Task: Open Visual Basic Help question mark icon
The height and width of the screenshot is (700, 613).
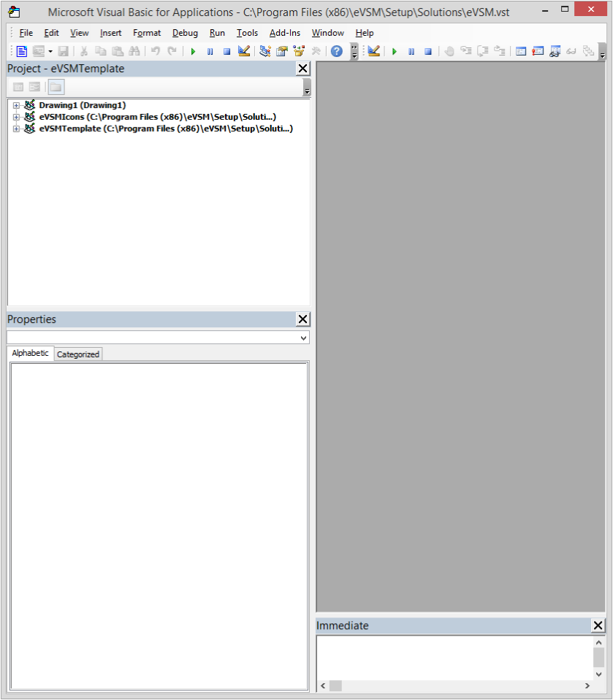Action: [x=337, y=51]
